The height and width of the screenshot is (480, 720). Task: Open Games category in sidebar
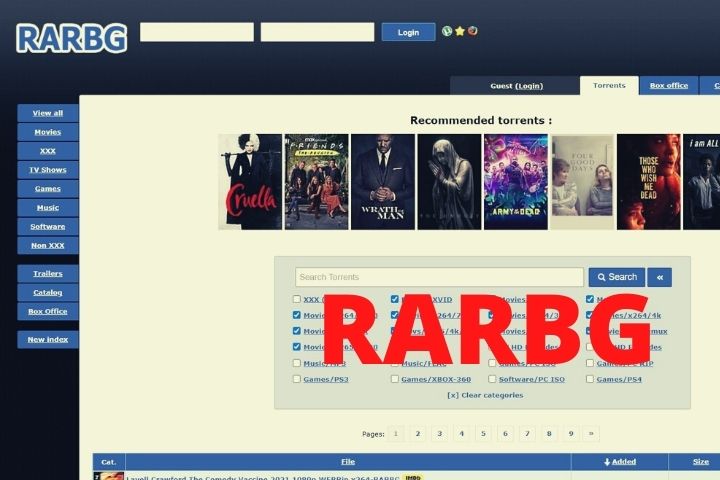pyautogui.click(x=48, y=188)
